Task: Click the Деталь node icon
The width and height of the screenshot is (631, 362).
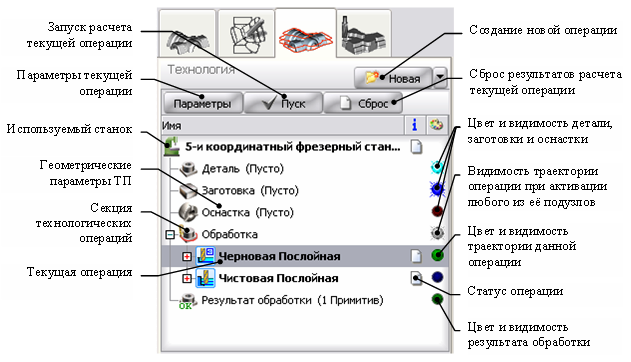Action: [188, 169]
